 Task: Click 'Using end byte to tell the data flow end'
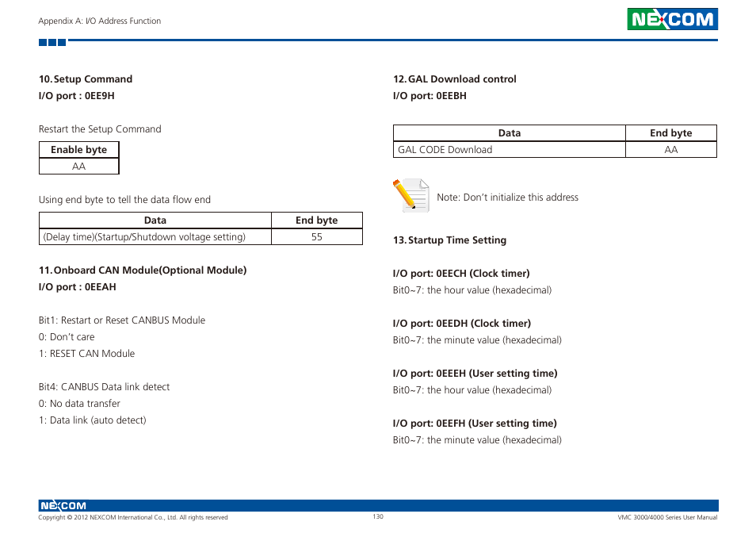pyautogui.click(x=124, y=200)
